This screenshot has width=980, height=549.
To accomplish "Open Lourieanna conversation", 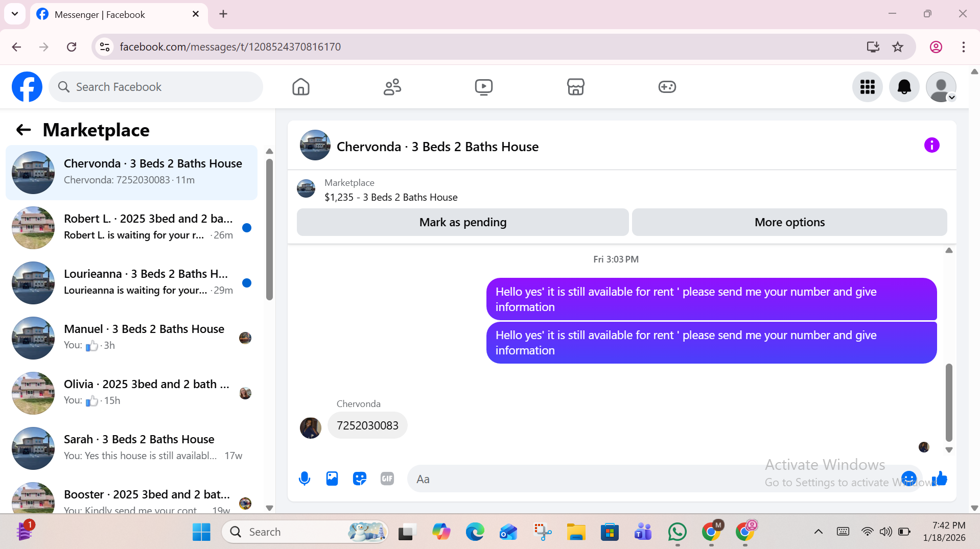I will pyautogui.click(x=132, y=283).
